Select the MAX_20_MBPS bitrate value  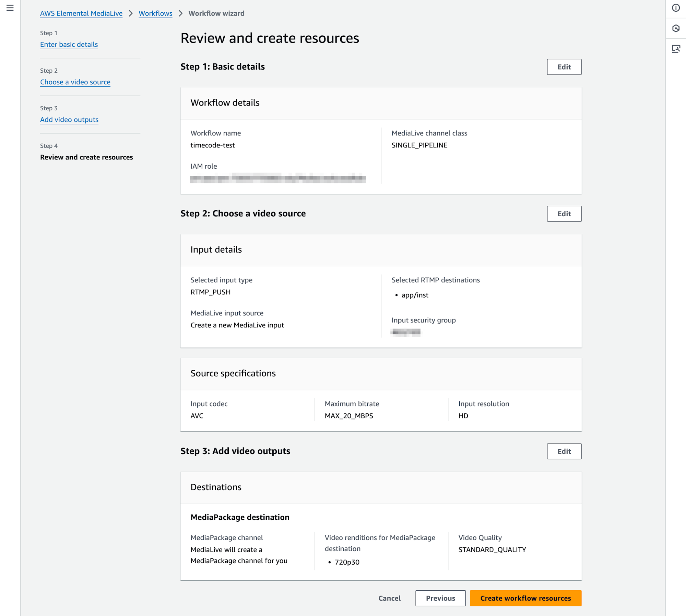pyautogui.click(x=349, y=416)
